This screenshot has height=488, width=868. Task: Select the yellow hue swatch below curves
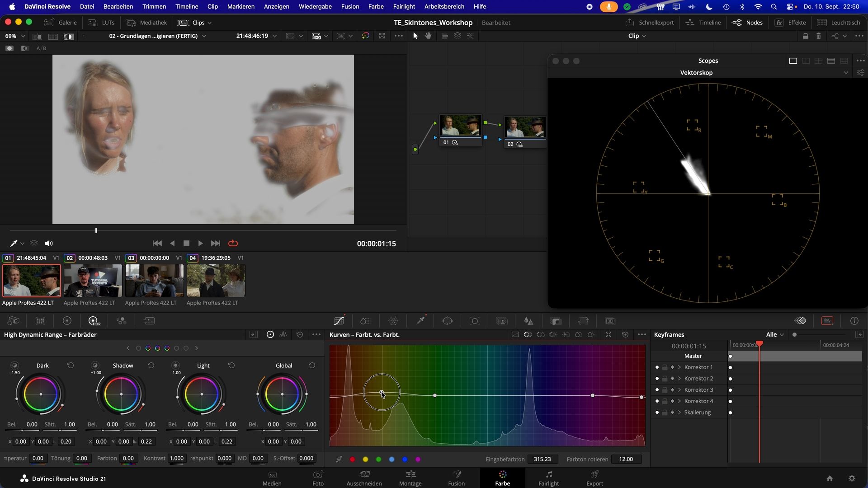(x=365, y=460)
